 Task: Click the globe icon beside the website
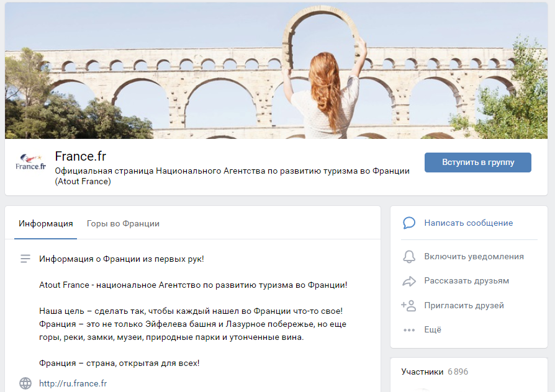(x=25, y=383)
